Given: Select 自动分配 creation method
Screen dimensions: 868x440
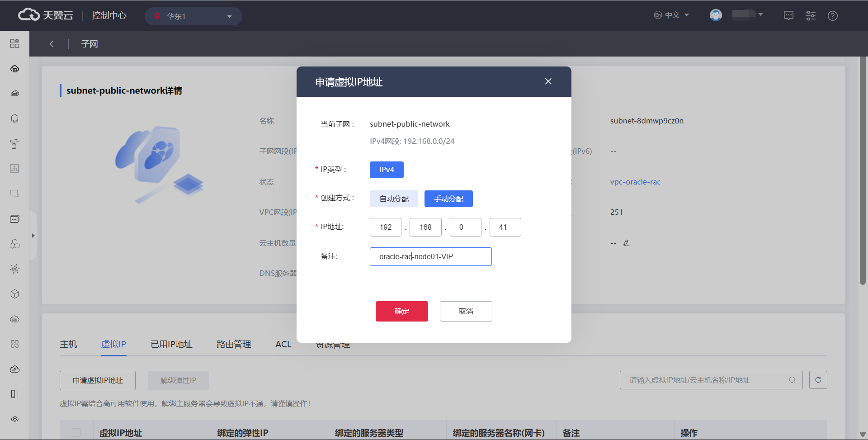Looking at the screenshot, I should coord(394,199).
